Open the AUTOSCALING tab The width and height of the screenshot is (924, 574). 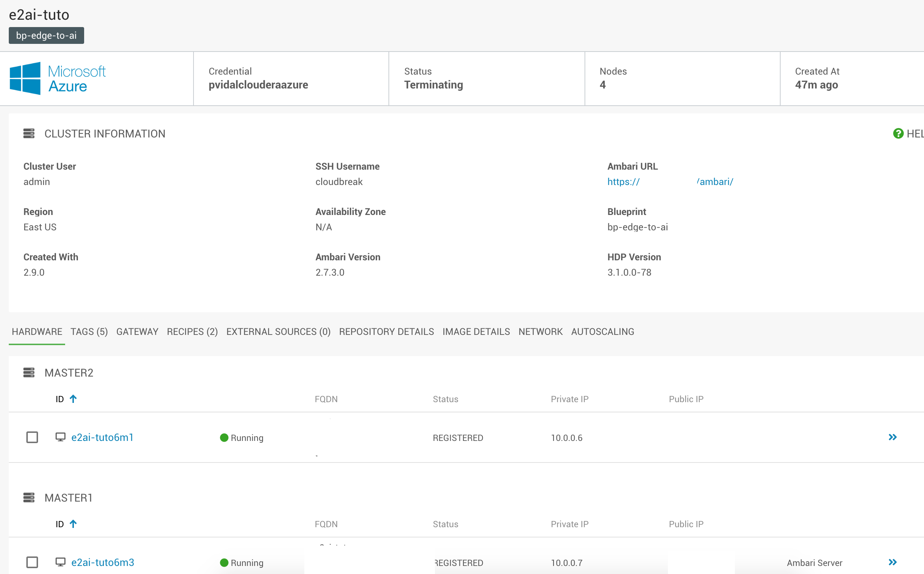(x=602, y=331)
